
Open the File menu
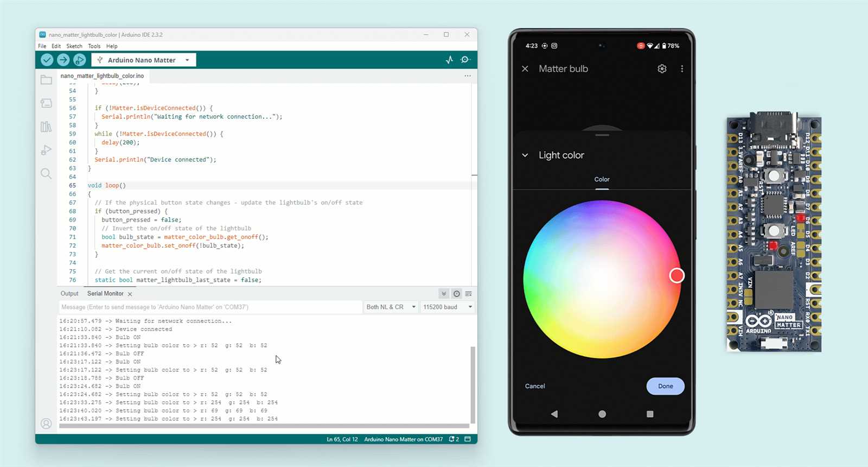click(x=42, y=46)
